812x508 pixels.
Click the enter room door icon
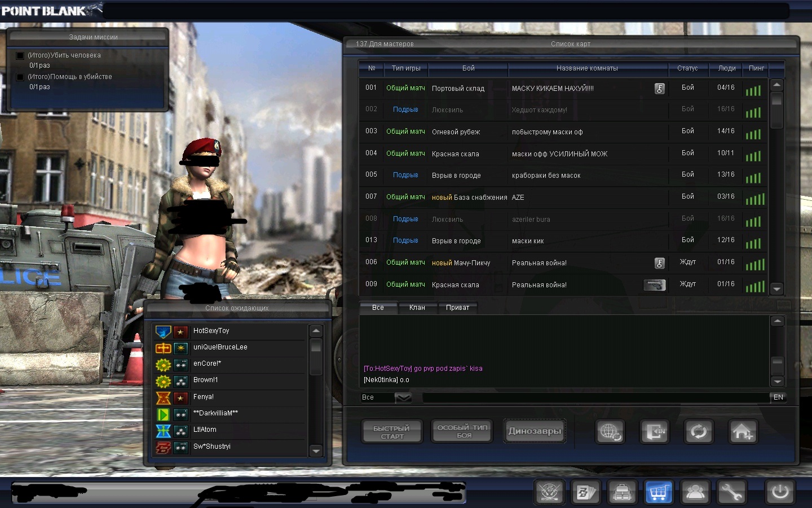coord(655,432)
